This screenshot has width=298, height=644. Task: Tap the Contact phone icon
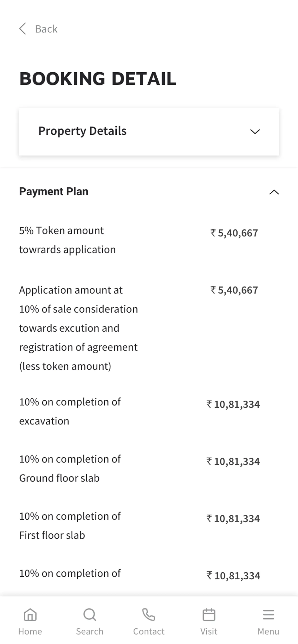click(149, 615)
